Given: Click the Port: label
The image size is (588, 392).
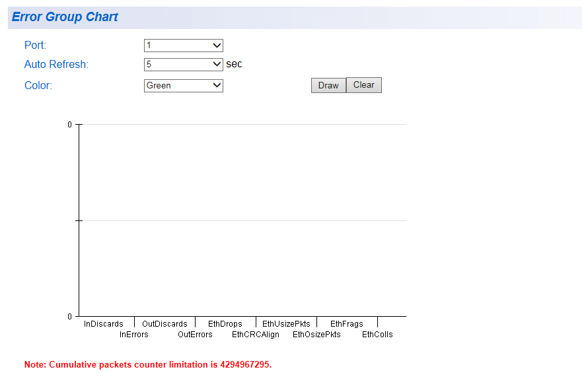Looking at the screenshot, I should [35, 46].
